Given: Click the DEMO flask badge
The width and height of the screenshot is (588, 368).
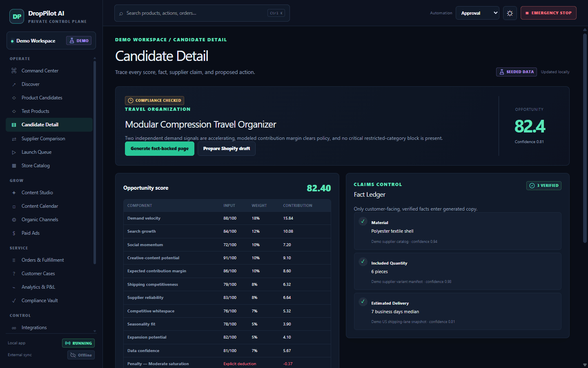Looking at the screenshot, I should pos(79,40).
